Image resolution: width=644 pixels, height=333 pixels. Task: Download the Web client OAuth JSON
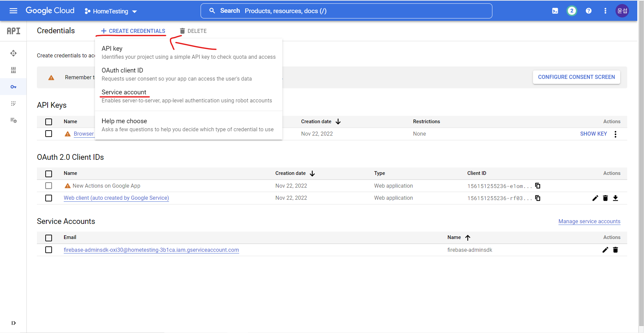pyautogui.click(x=615, y=198)
